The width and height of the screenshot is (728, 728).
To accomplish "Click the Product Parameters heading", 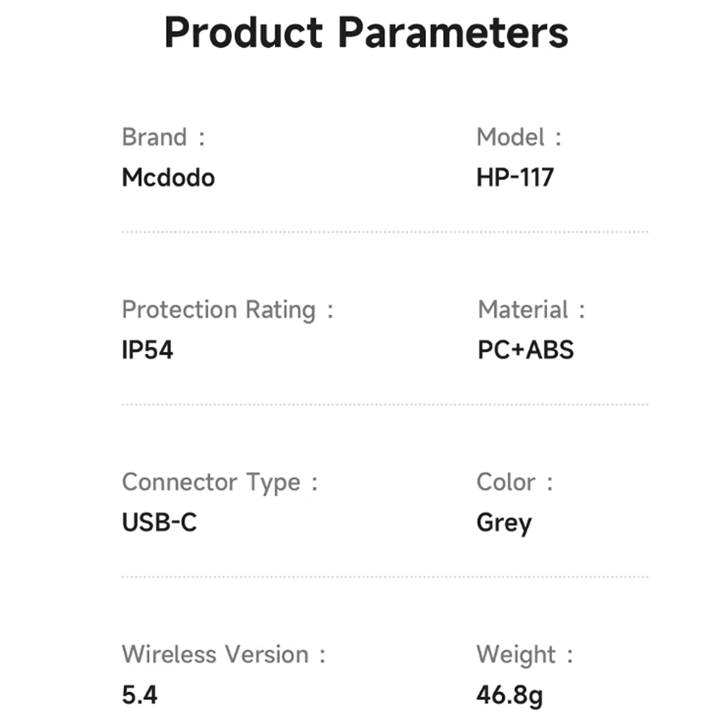I will click(x=366, y=33).
